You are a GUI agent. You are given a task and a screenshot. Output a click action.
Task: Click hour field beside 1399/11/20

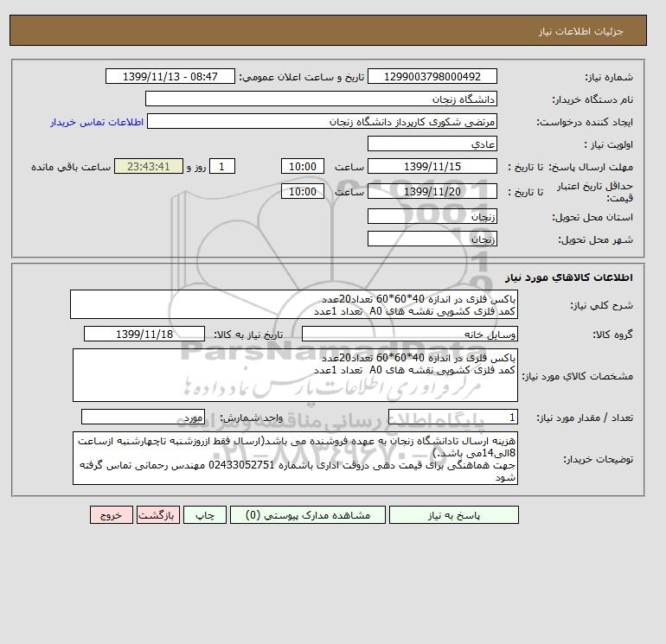(303, 191)
